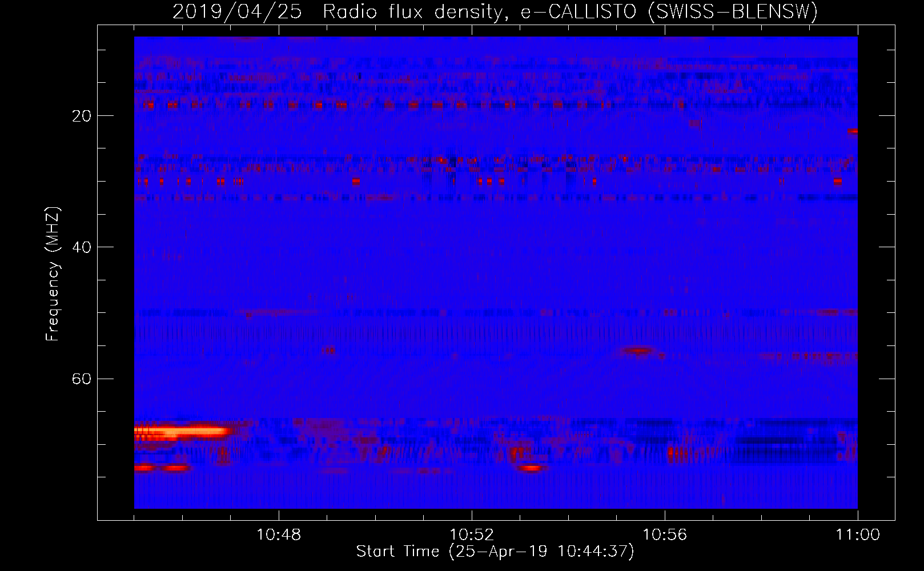924x571 pixels.
Task: Click the red emission spot near 10:53 at 73 MHz
Action: (x=532, y=468)
